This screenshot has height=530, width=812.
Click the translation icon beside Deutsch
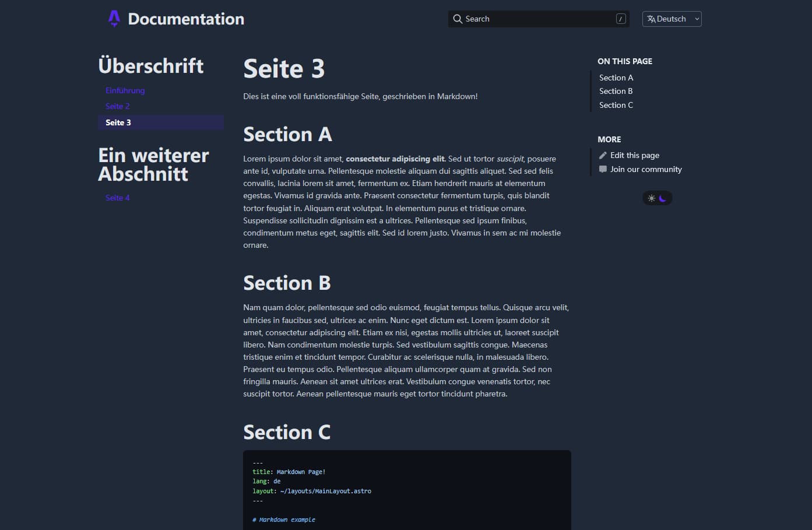point(651,19)
